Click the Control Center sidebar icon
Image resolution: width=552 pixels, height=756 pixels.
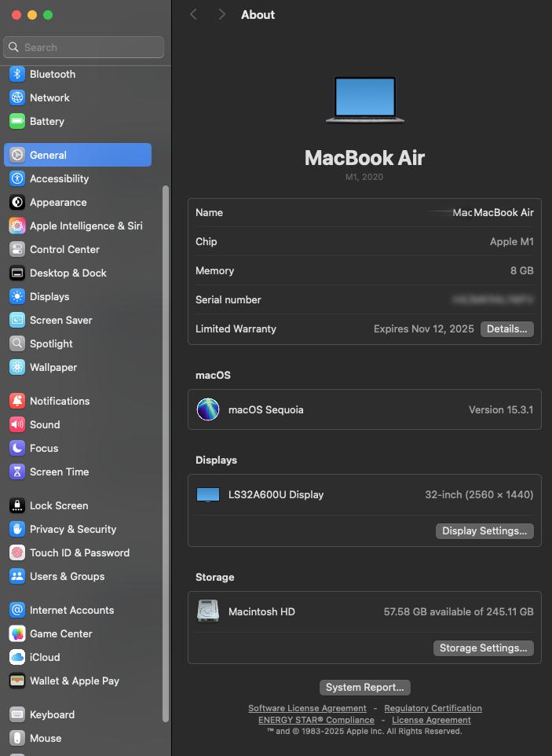pos(17,250)
